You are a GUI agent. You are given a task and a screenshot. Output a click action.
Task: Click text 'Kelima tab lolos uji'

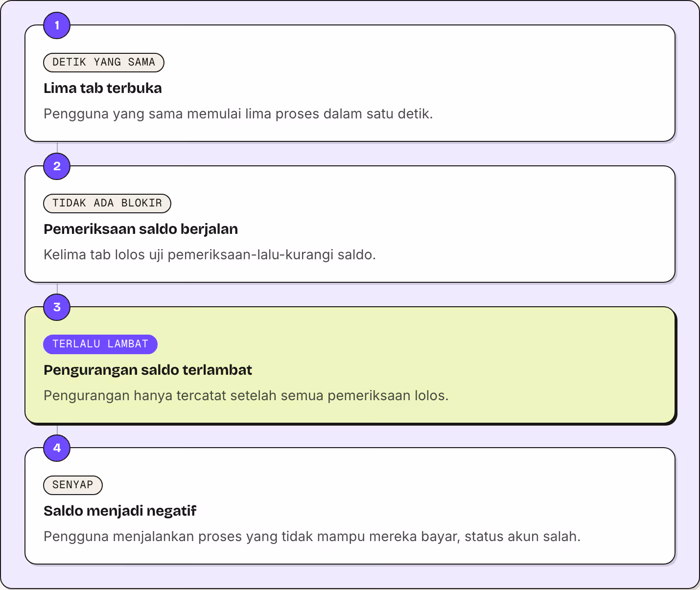[210, 255]
